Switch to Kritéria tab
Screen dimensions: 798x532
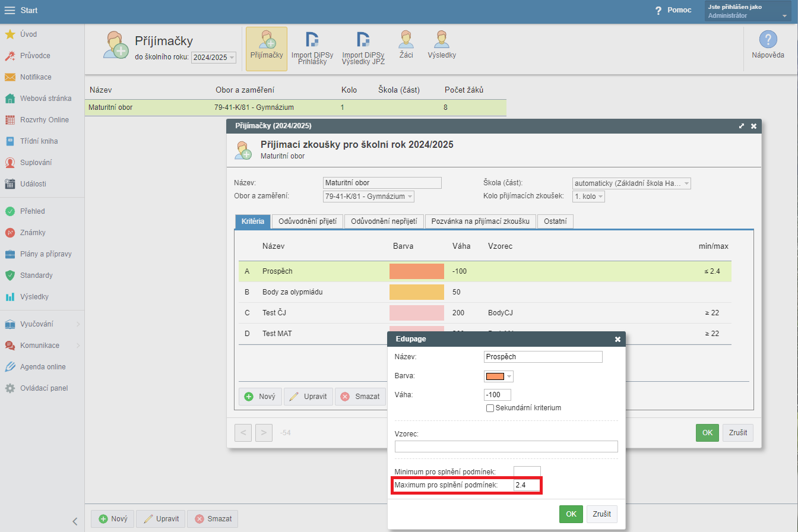253,221
